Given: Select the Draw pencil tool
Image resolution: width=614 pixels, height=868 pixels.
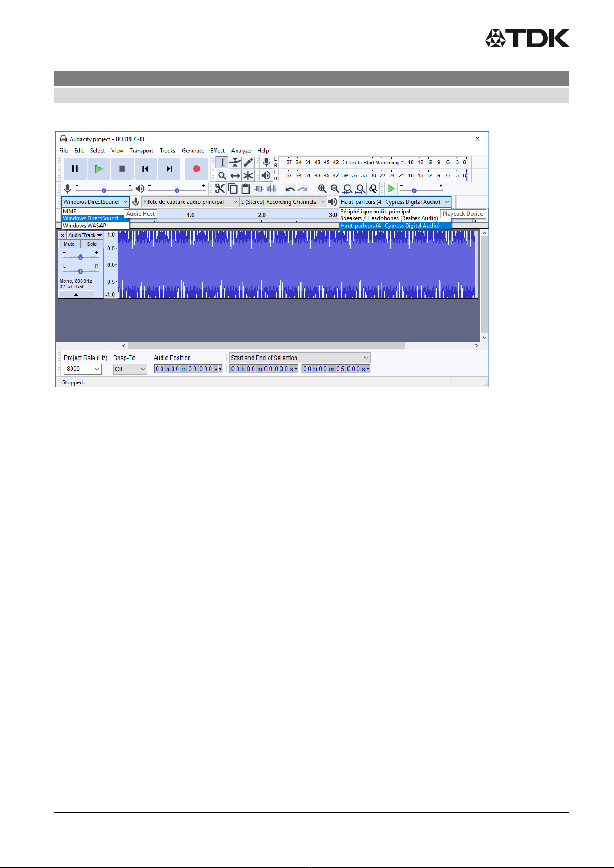Looking at the screenshot, I should 248,162.
